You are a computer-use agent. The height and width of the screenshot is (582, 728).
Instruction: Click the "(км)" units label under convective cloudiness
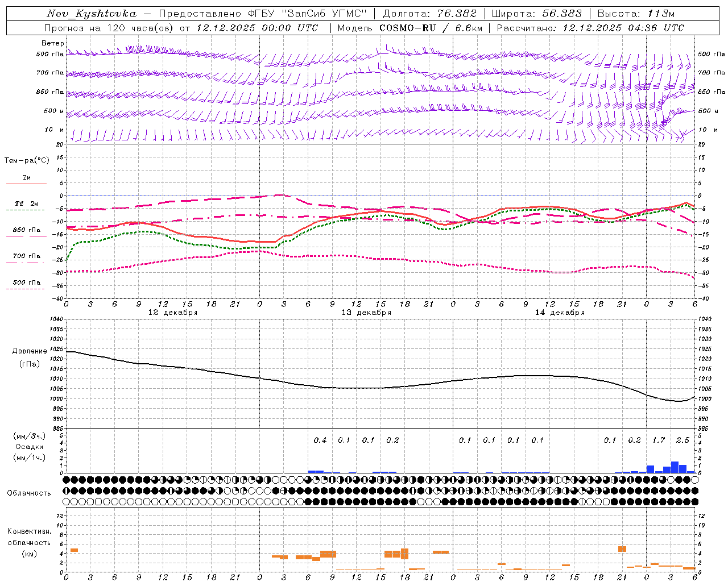[29, 554]
